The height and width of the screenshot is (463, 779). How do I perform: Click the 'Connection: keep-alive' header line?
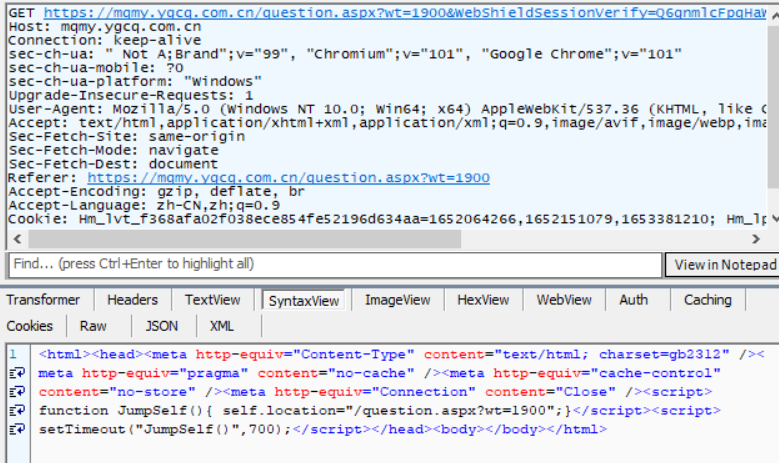tap(105, 40)
